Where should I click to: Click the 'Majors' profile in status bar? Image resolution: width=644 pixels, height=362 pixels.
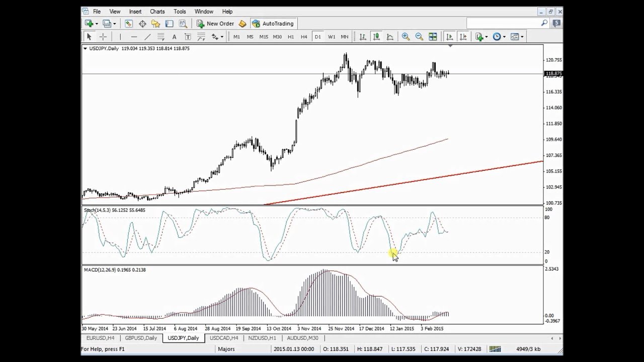(226, 349)
